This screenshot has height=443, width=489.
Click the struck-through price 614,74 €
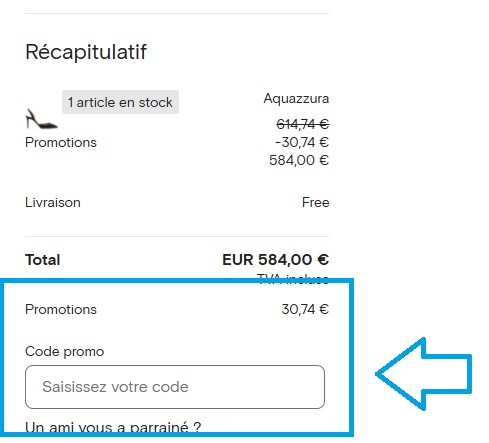coord(303,124)
